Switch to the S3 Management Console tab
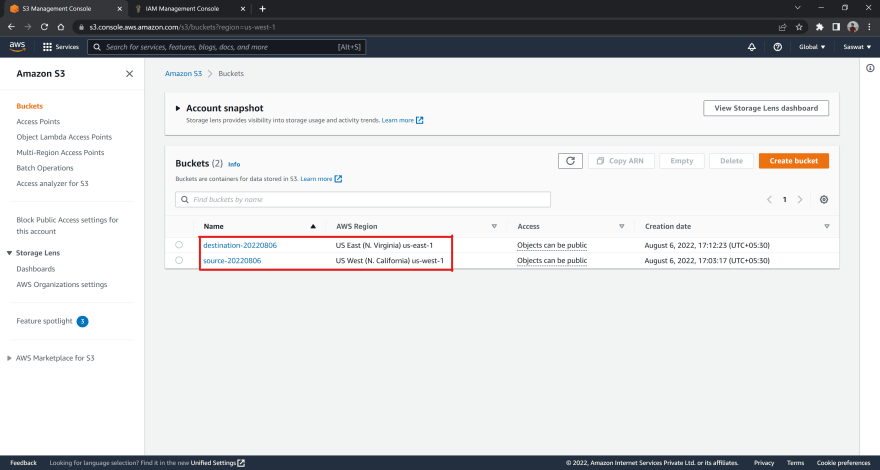This screenshot has height=470, width=880. [64, 8]
